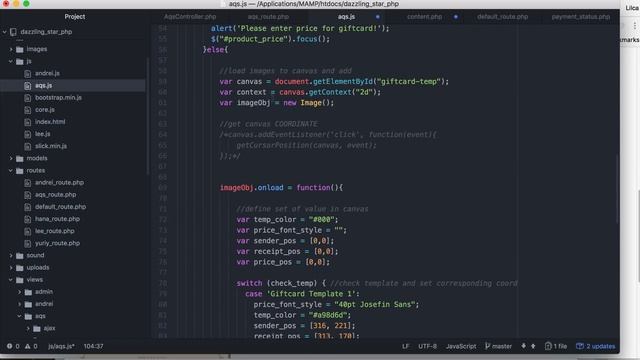640x360 pixels.
Task: Open andrei_route.php file
Action: pos(59,182)
